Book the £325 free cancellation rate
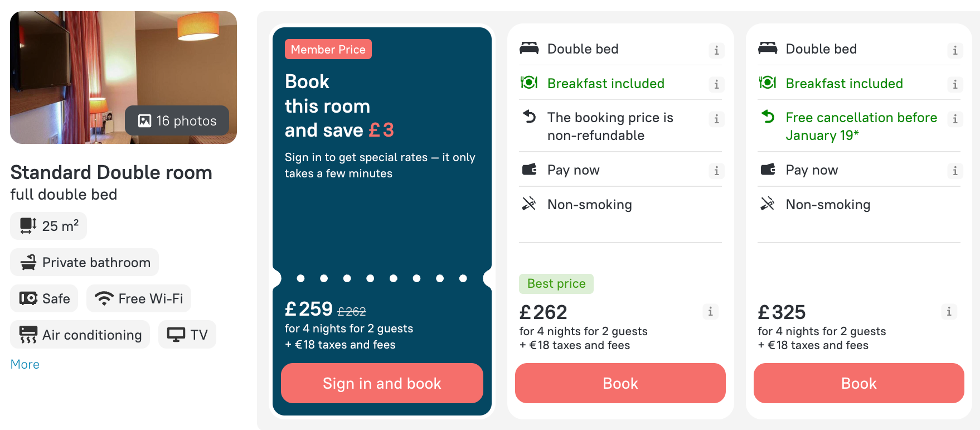 pyautogui.click(x=858, y=383)
